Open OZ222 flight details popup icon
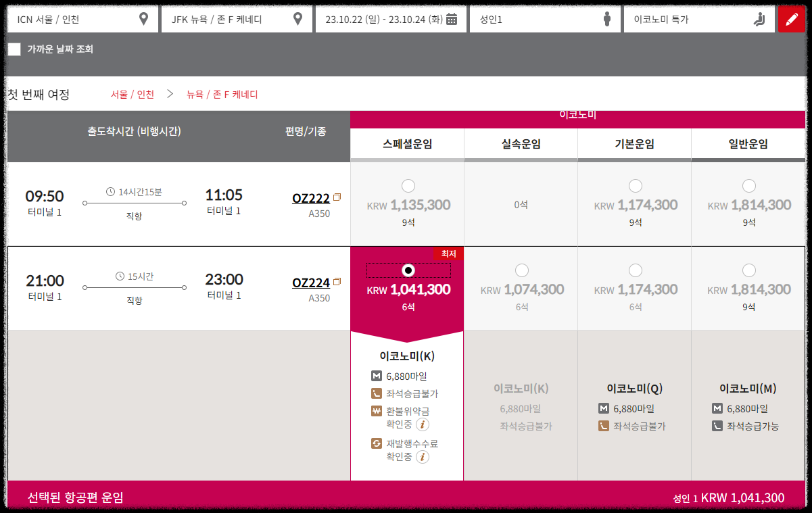The height and width of the screenshot is (513, 812). [337, 197]
